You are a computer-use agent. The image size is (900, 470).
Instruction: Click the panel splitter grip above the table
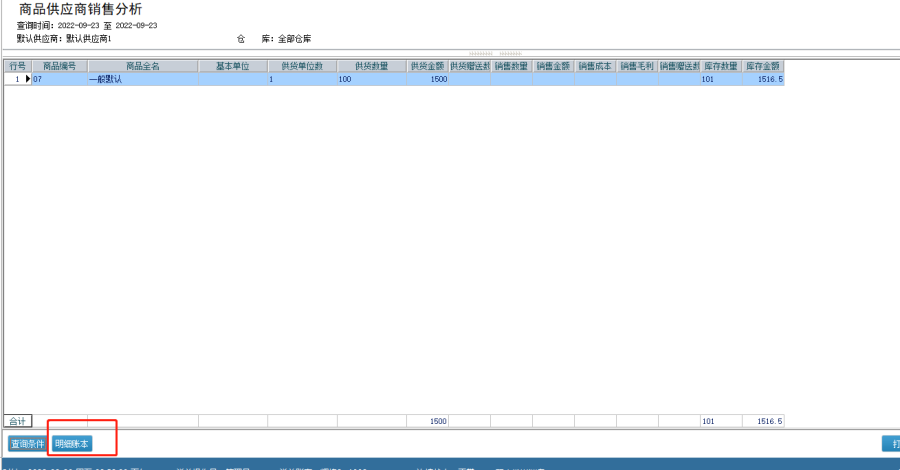click(x=496, y=53)
